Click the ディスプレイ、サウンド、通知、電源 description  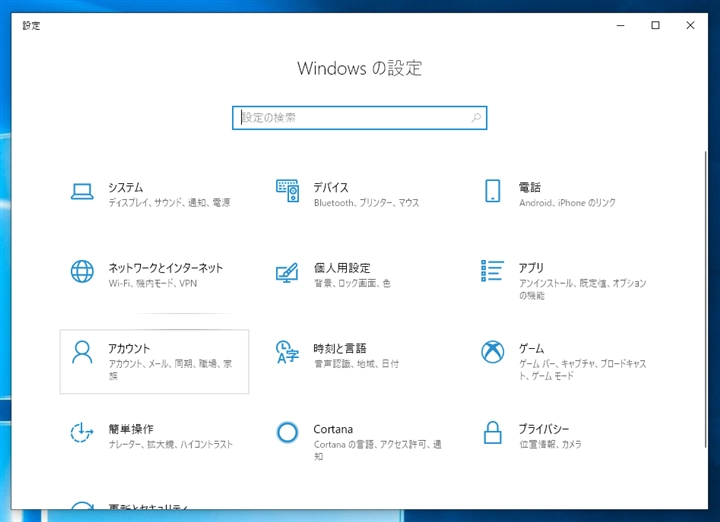[169, 202]
